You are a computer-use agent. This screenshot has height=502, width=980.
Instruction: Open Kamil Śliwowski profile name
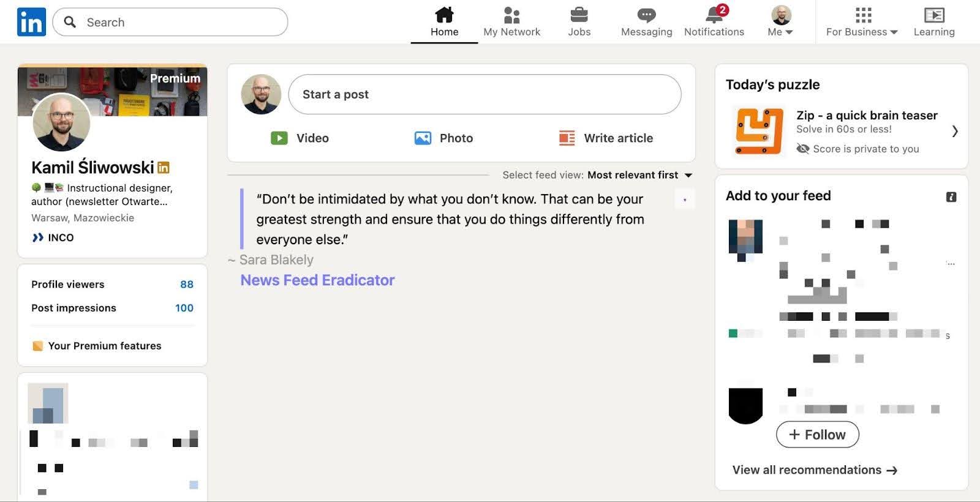92,167
